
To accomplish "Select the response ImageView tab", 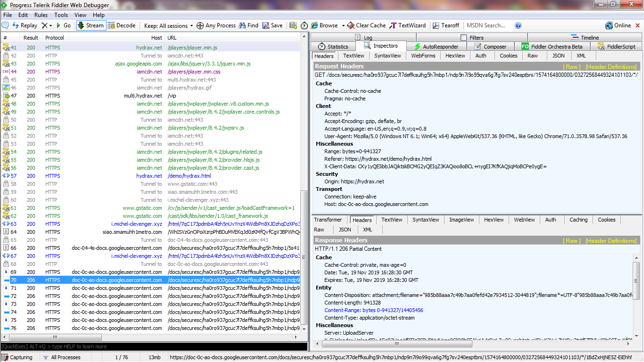I will pos(462,220).
